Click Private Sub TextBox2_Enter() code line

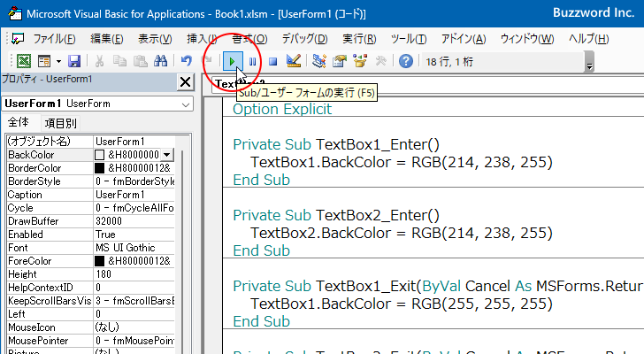click(x=336, y=215)
